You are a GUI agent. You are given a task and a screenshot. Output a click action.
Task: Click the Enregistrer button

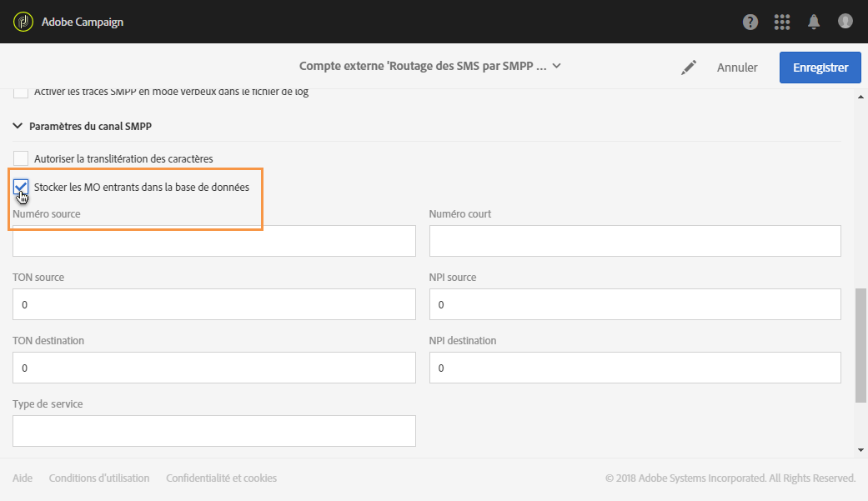click(820, 68)
